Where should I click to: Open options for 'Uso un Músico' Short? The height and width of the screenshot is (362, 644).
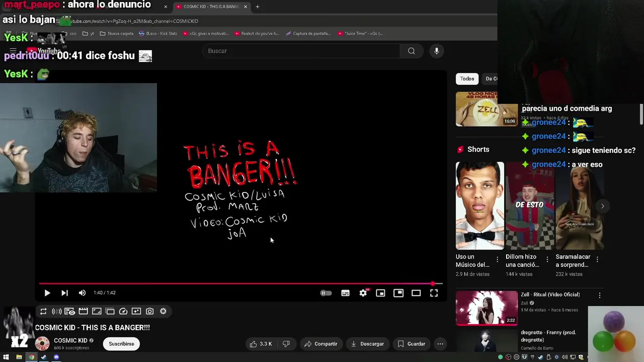click(497, 259)
